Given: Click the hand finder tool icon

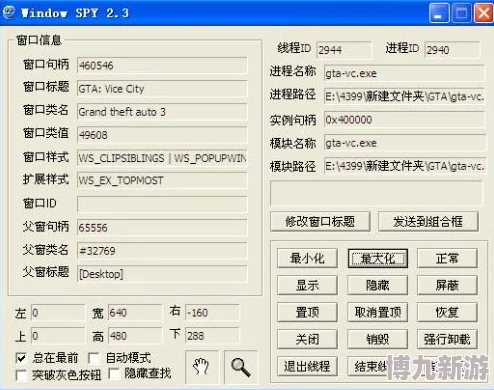Looking at the screenshot, I should (x=202, y=367).
